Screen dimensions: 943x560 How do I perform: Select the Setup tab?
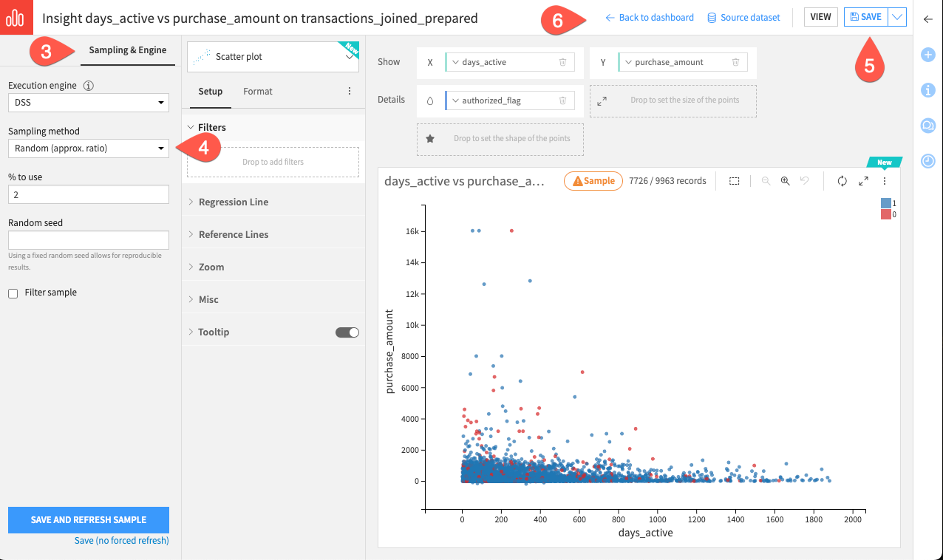click(211, 92)
